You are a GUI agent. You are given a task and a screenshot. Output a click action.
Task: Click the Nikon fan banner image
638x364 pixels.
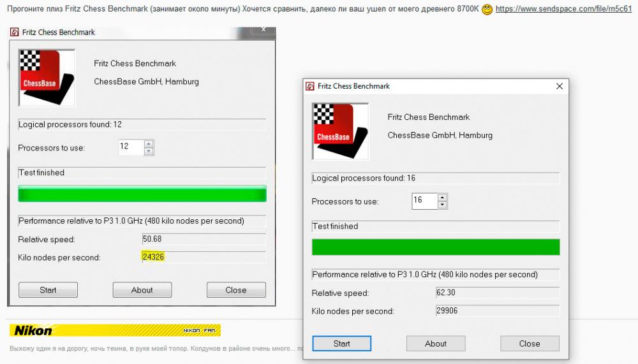pyautogui.click(x=115, y=330)
